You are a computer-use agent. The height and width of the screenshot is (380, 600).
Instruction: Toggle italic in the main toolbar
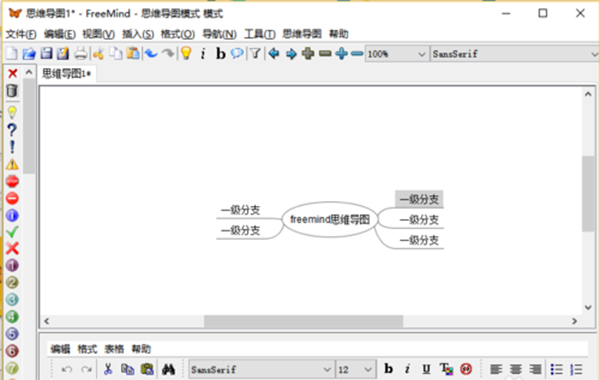click(203, 54)
